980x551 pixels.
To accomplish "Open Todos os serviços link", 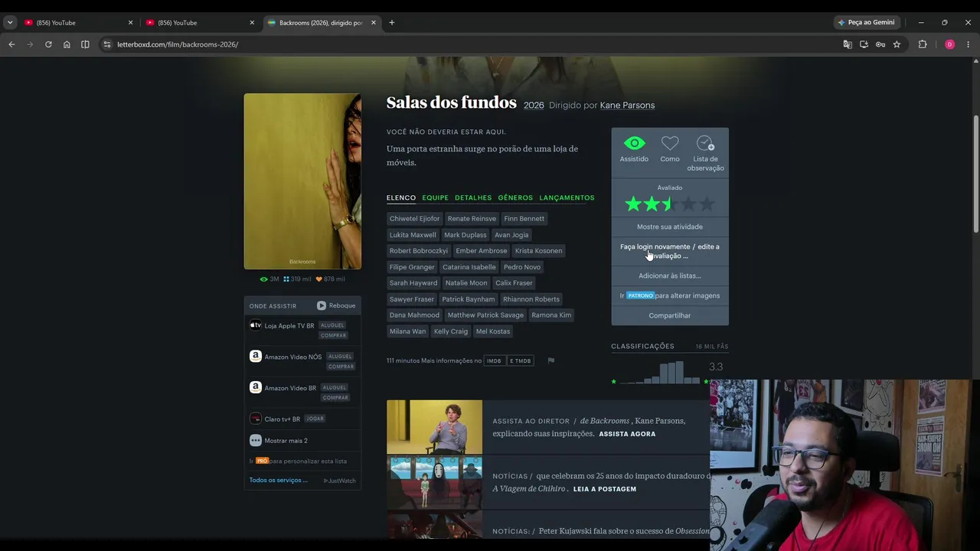I will pyautogui.click(x=279, y=481).
